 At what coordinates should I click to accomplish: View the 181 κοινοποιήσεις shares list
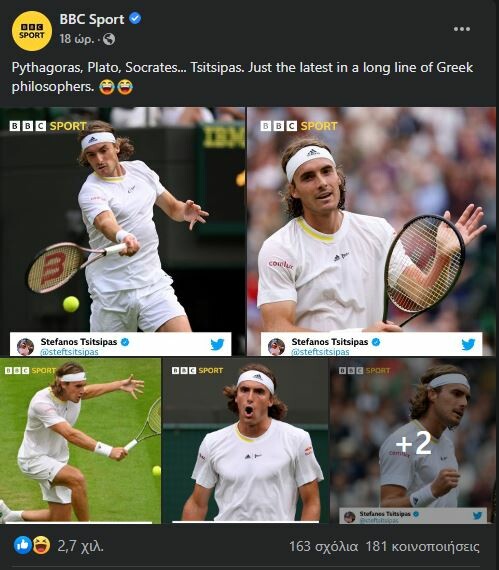click(423, 546)
